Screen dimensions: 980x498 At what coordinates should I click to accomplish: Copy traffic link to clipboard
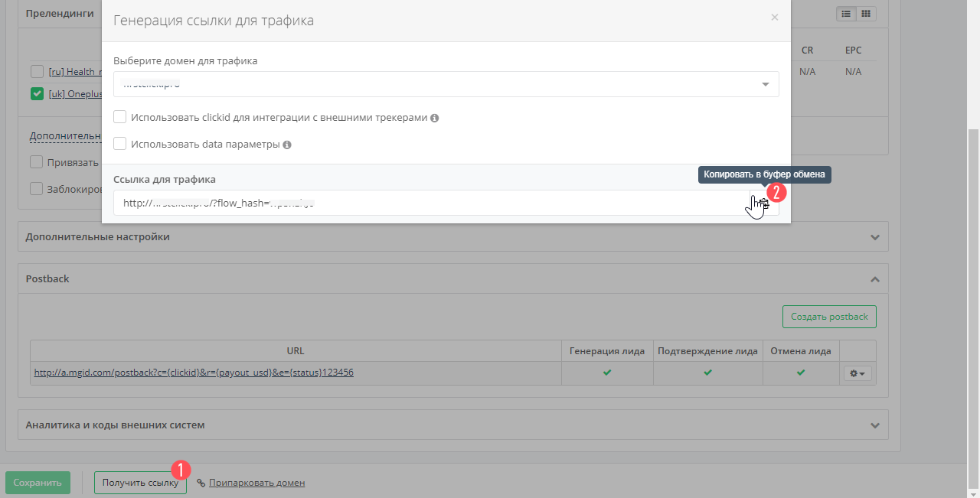click(x=764, y=203)
